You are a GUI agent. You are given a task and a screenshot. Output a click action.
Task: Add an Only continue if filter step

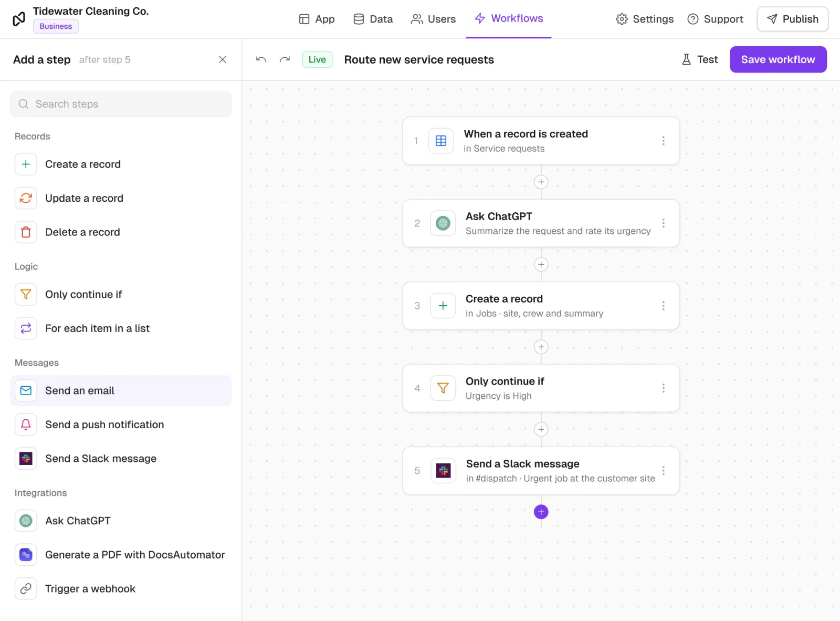(121, 294)
